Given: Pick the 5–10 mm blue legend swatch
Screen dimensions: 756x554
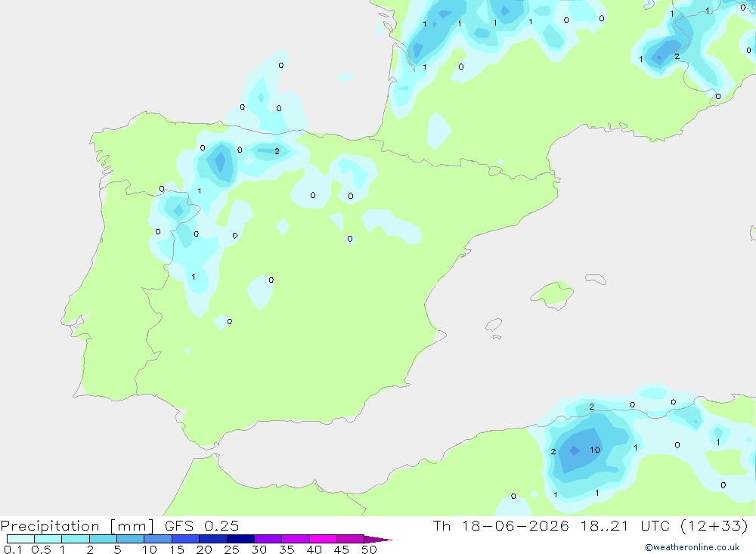Looking at the screenshot, I should (x=131, y=539).
